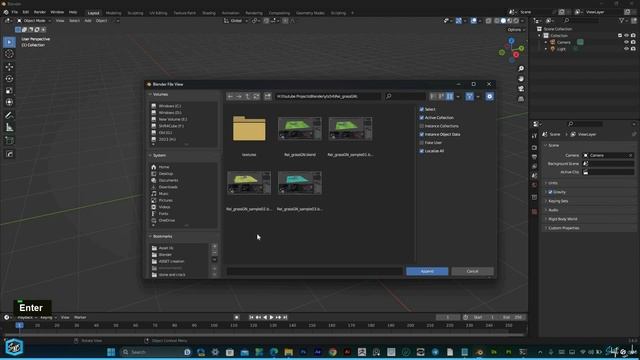Collapse the Bookmarks section in File View
The image size is (640, 360).
click(x=150, y=236)
